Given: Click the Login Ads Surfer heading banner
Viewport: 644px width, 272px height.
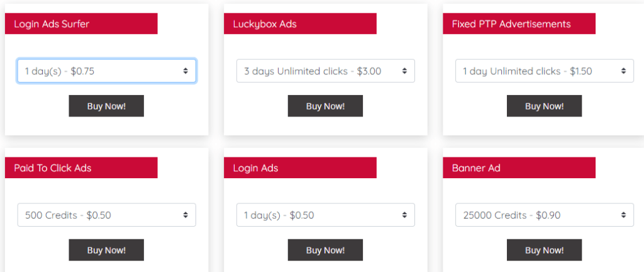Looking at the screenshot, I should pos(81,24).
